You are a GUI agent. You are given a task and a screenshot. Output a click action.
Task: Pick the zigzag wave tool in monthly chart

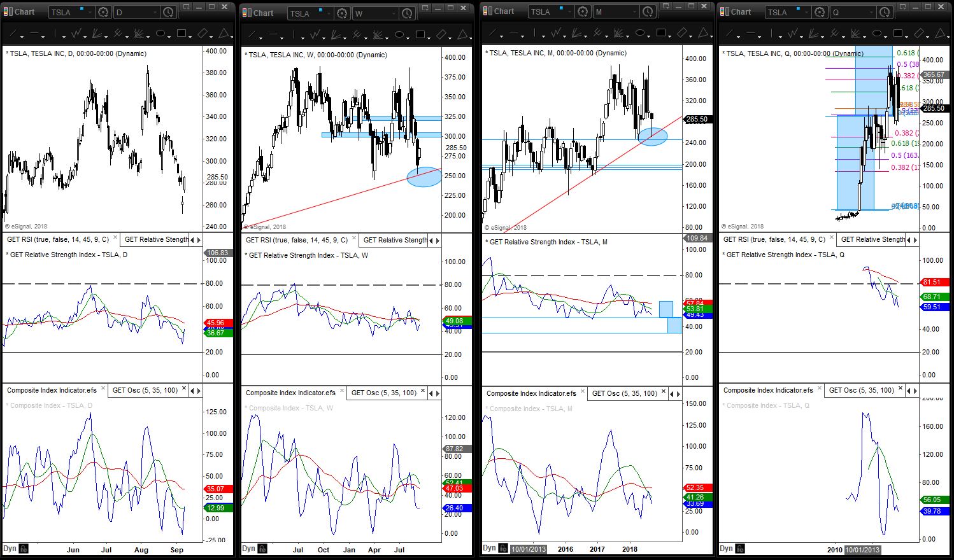pyautogui.click(x=557, y=32)
